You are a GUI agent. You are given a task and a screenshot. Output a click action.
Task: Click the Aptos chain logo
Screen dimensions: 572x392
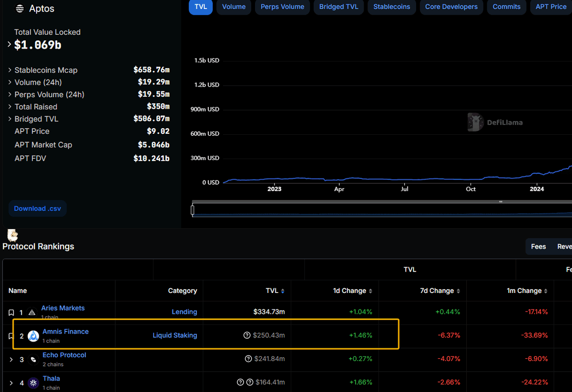(x=20, y=9)
